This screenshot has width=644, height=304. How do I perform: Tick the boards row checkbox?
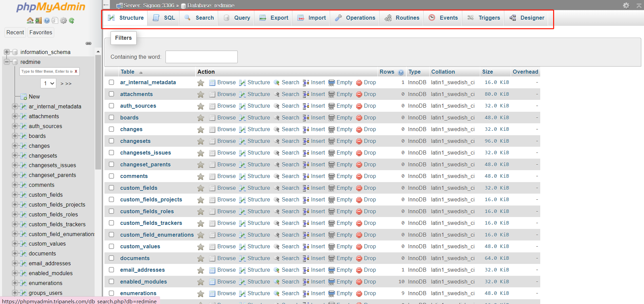111,118
